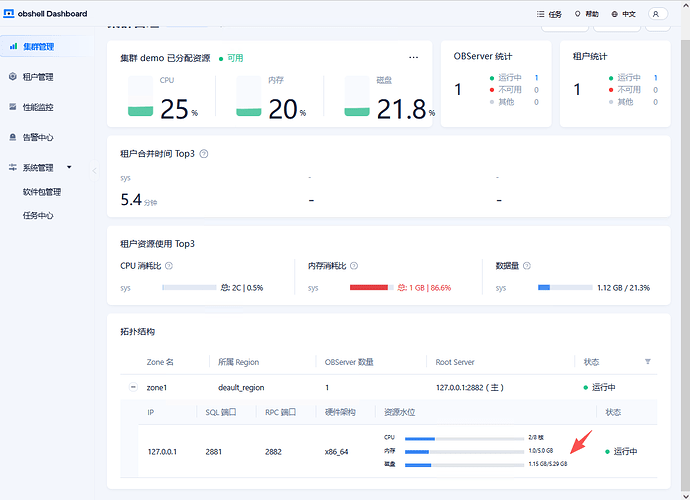Image resolution: width=690 pixels, height=500 pixels.
Task: Collapse the left sidebar with the chevron handle
Action: click(x=95, y=171)
